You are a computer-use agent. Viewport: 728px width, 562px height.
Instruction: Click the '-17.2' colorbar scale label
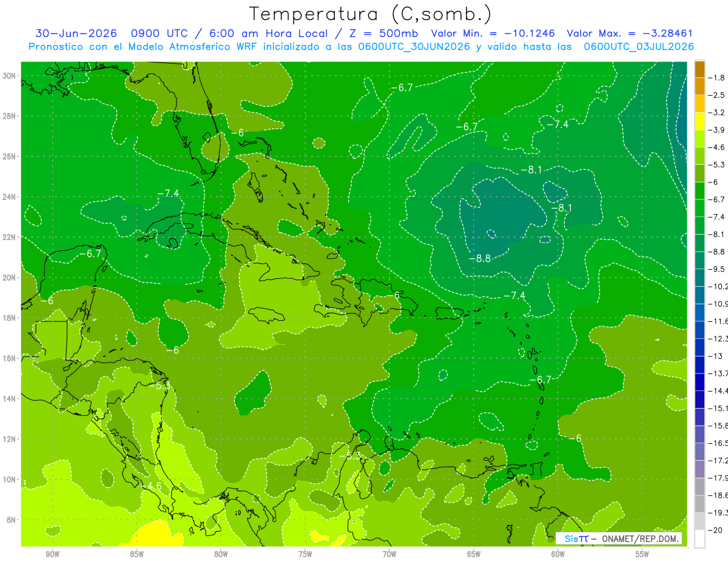[x=718, y=460]
